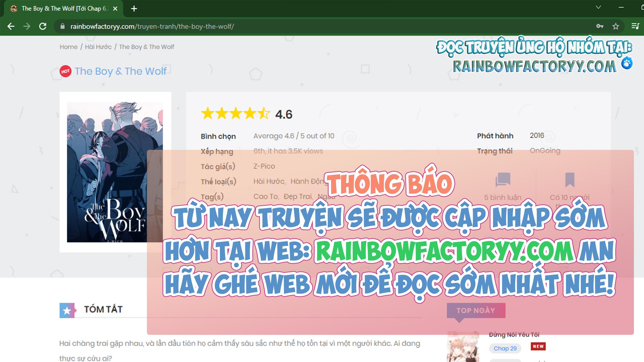Open the Hài Hước breadcrumb link
644x362 pixels.
click(x=98, y=47)
